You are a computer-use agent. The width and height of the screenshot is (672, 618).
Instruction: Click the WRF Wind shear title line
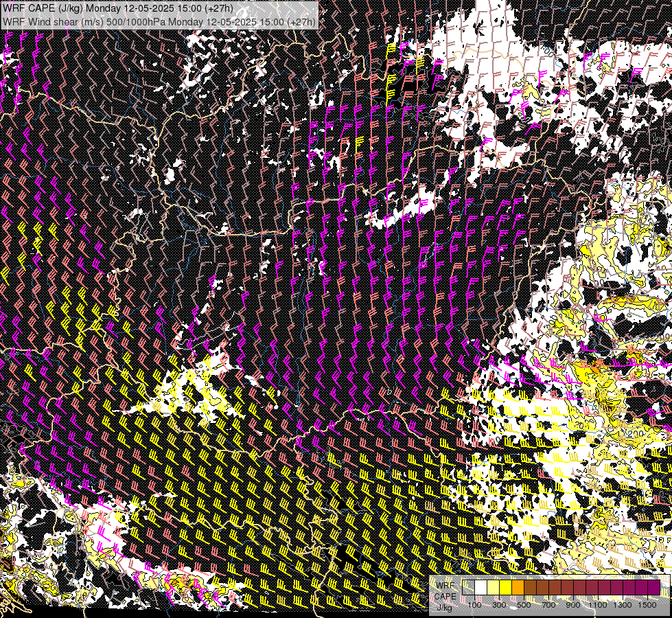(159, 22)
